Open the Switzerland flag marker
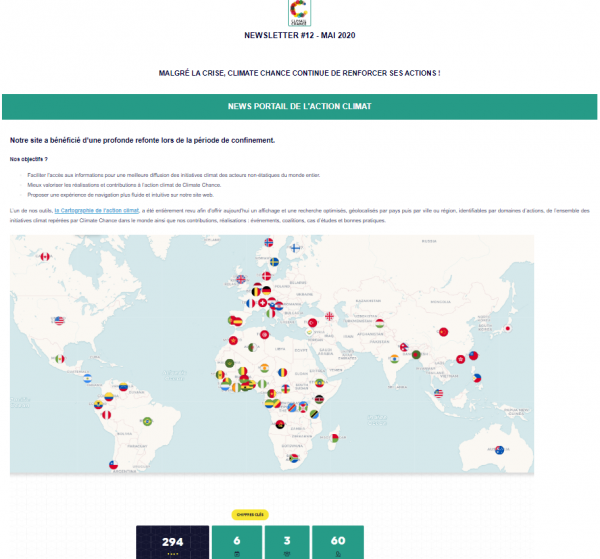This screenshot has width=600, height=559. tap(262, 303)
